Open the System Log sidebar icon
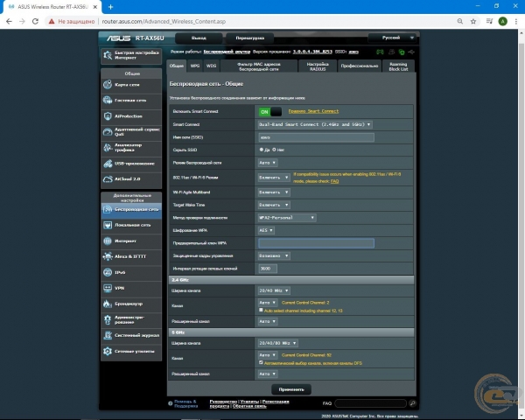This screenshot has height=420, width=525. coord(108,335)
